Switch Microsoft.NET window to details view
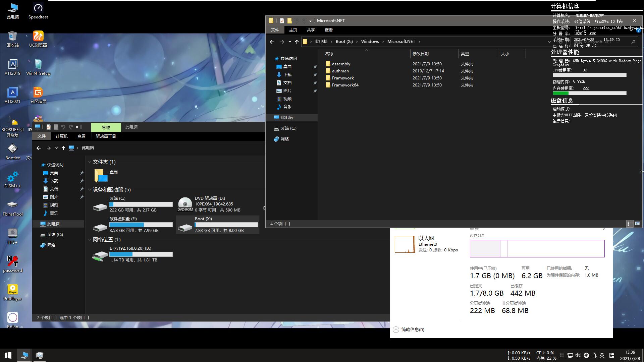 [629, 224]
